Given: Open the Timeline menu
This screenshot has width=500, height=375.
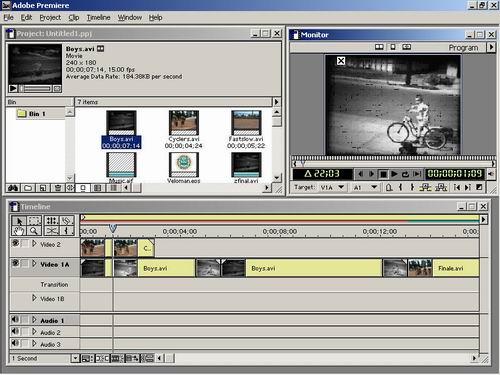Looking at the screenshot, I should pos(98,17).
